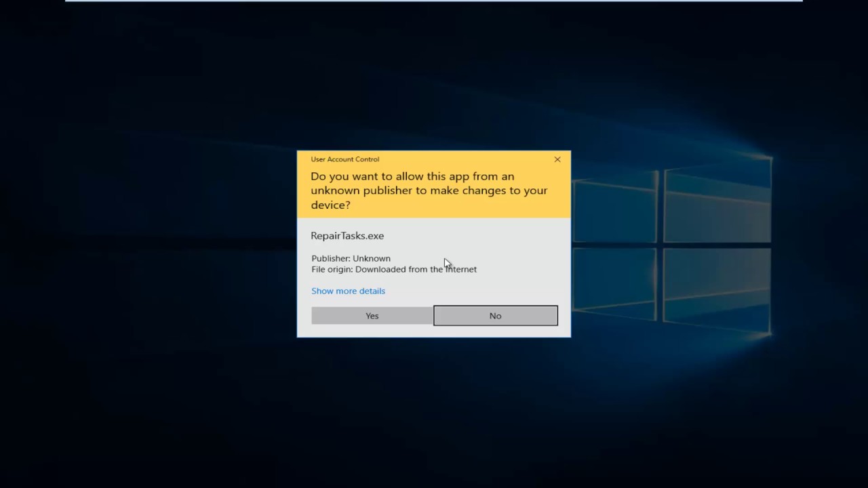Click the RepairTasks.exe program name
This screenshot has height=488, width=868.
click(347, 236)
